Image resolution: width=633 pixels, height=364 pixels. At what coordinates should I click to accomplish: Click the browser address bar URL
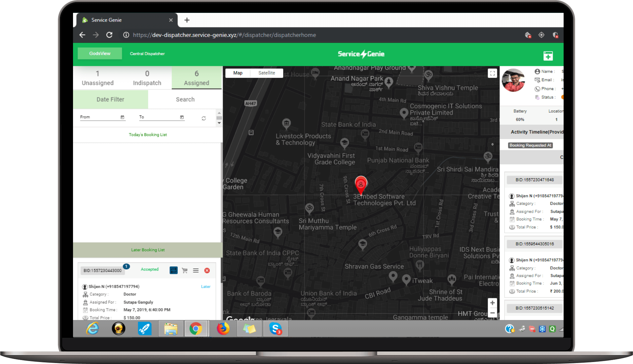click(x=224, y=35)
